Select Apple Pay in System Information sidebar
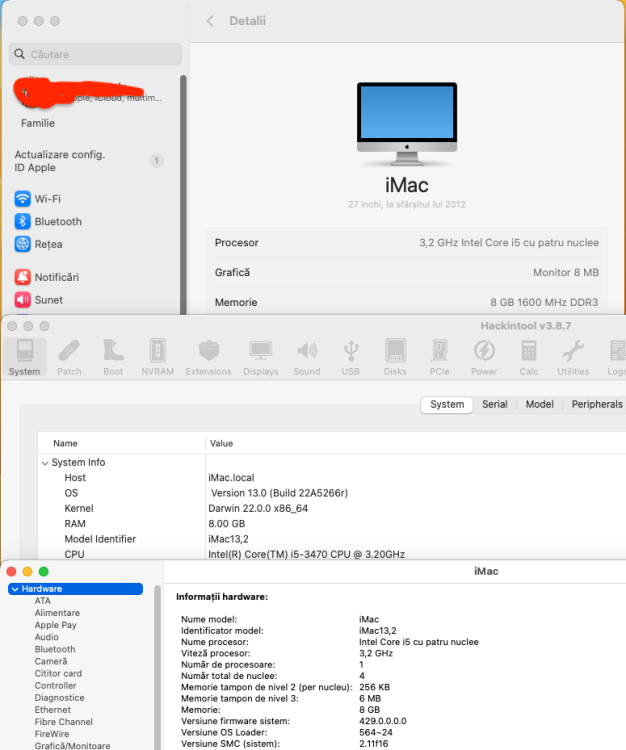The image size is (626, 750). 55,625
